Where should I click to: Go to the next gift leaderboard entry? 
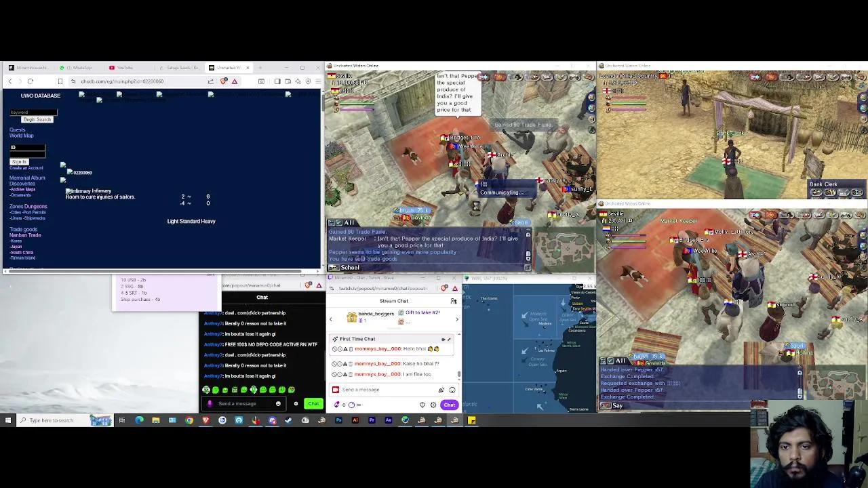click(x=456, y=319)
